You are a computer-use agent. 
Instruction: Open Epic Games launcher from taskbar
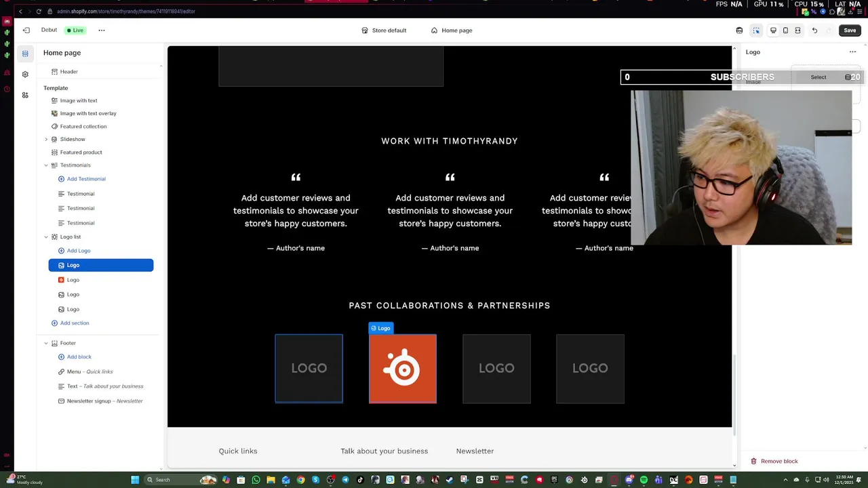tap(554, 480)
